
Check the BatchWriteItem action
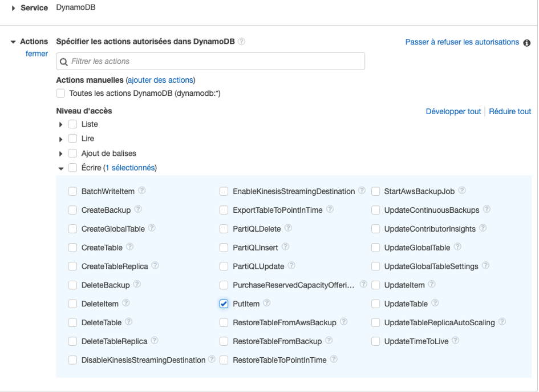[x=72, y=191]
